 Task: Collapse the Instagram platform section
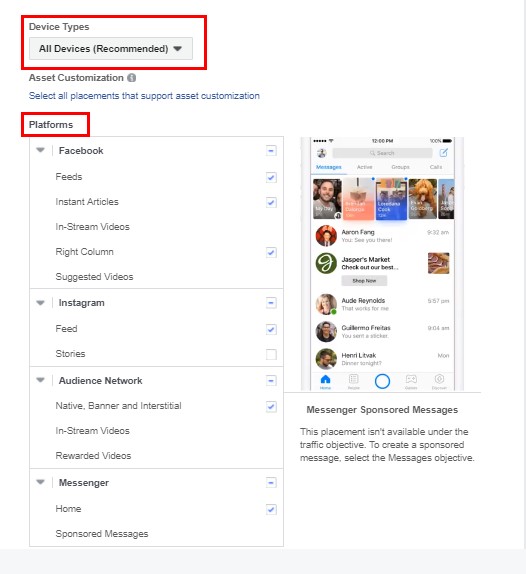click(x=40, y=303)
